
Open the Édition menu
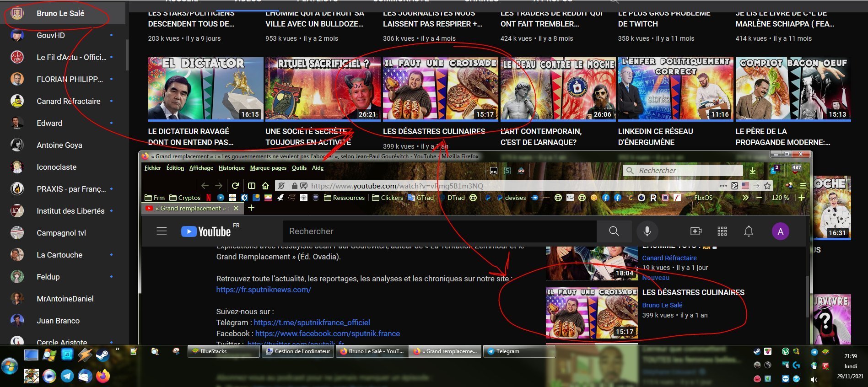tap(175, 168)
